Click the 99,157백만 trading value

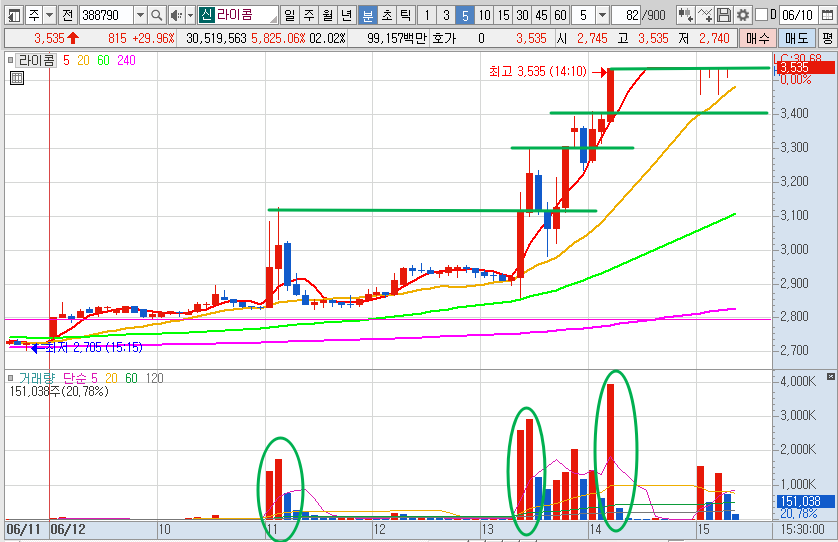coord(398,38)
